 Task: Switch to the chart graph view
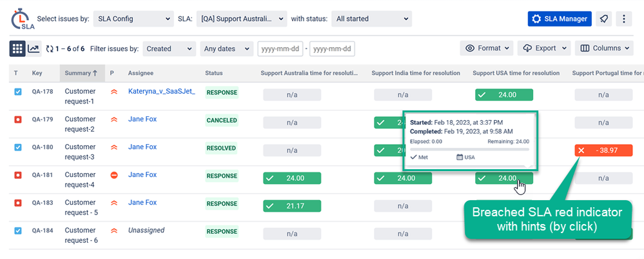pos(34,48)
